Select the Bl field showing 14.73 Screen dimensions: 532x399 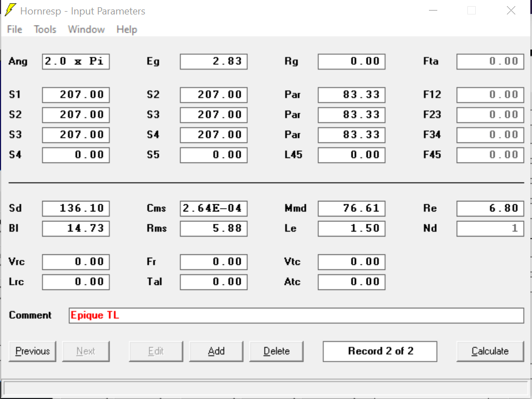pyautogui.click(x=76, y=229)
